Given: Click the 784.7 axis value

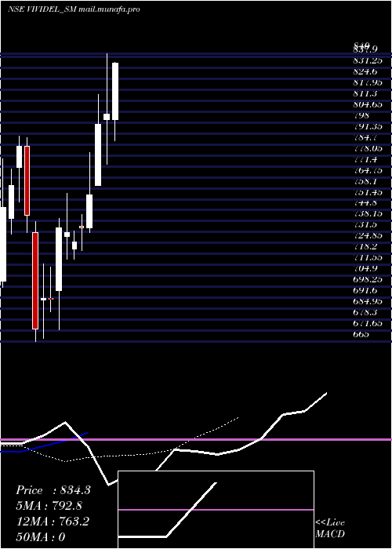Looking at the screenshot, I should tap(365, 137).
